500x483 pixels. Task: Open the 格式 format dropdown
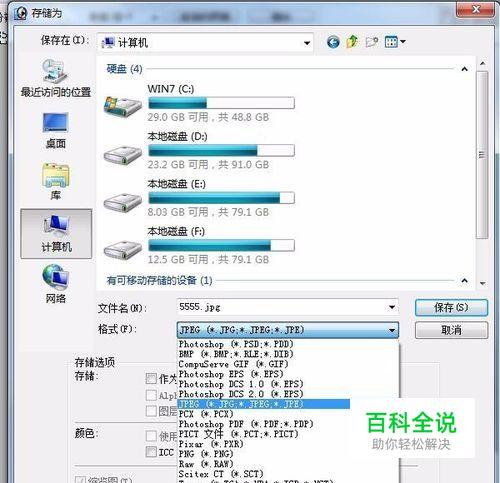pyautogui.click(x=288, y=330)
